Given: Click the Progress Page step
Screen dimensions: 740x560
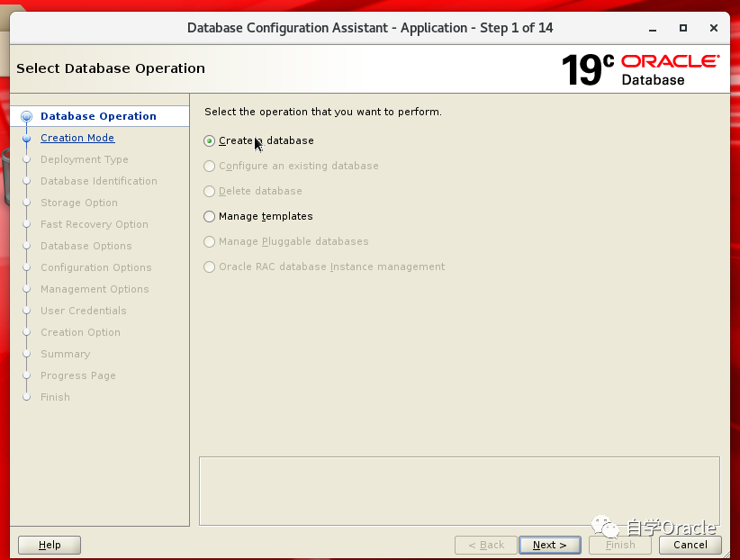Looking at the screenshot, I should pyautogui.click(x=77, y=375).
